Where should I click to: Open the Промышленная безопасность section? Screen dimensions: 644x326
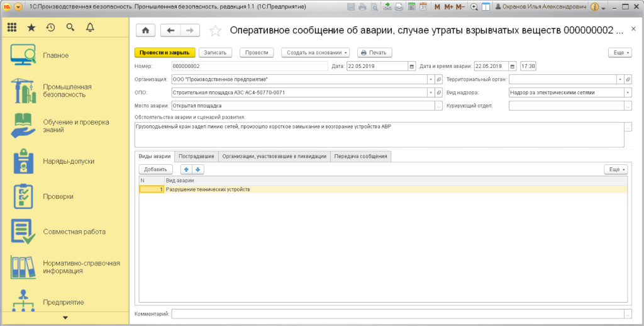tap(67, 91)
